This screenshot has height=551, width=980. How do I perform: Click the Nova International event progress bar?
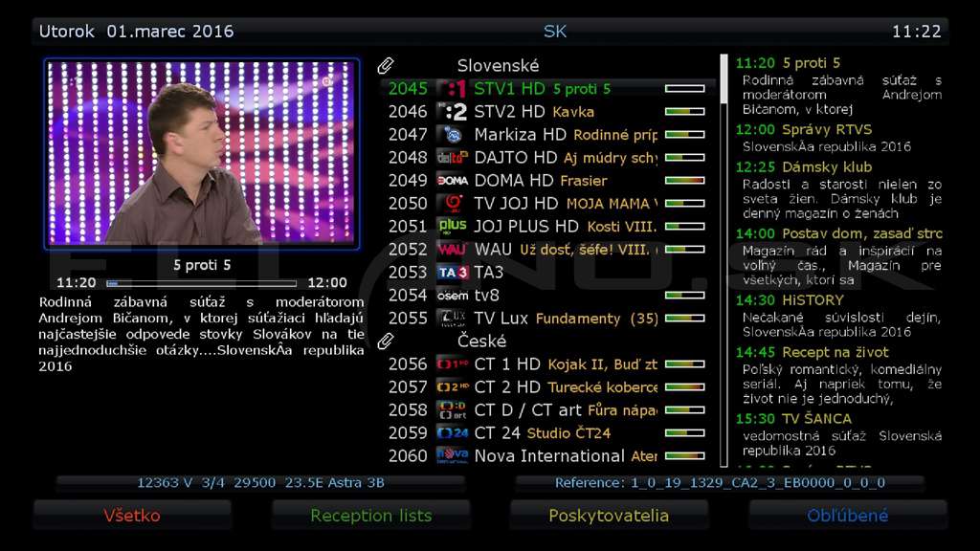click(685, 456)
